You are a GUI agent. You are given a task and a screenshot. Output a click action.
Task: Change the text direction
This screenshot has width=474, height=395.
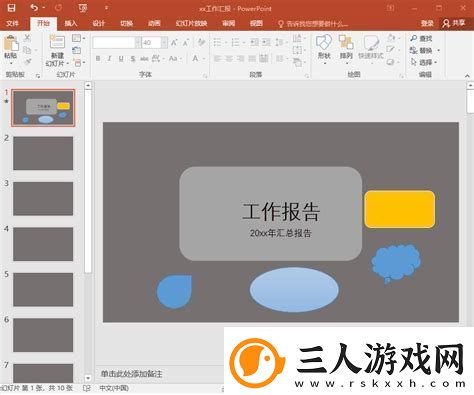pos(299,38)
